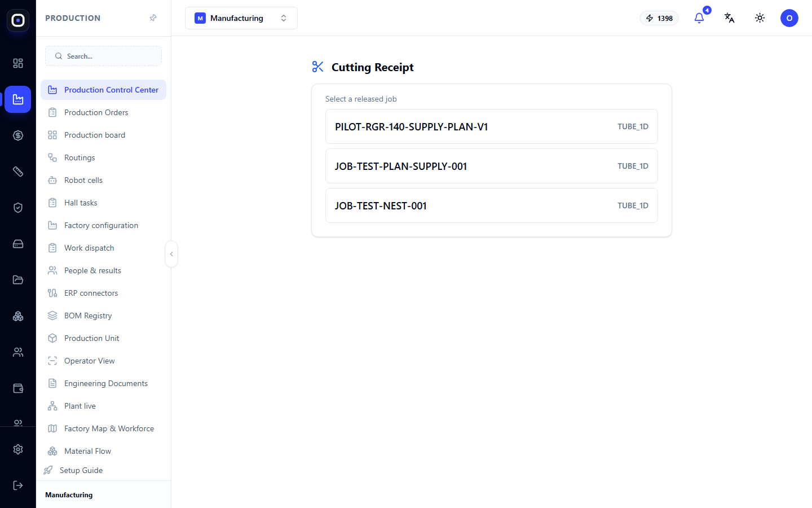Open the shield quality icon in the rail
This screenshot has height=508, width=812.
click(x=18, y=208)
